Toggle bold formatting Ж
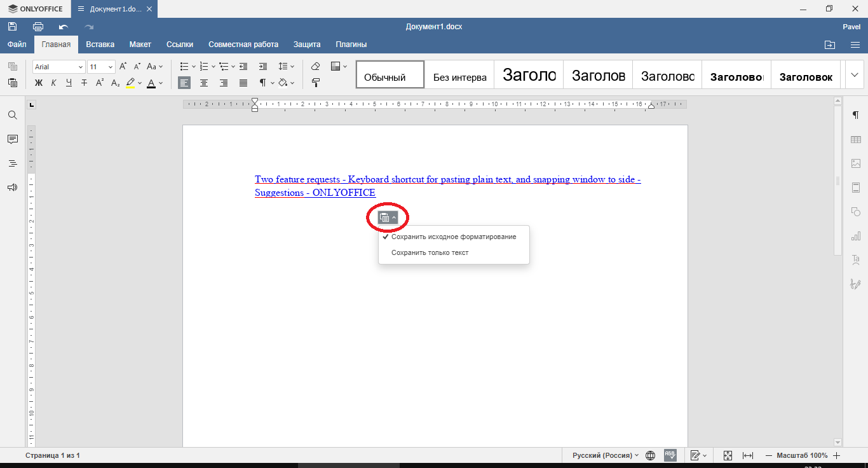 tap(38, 83)
